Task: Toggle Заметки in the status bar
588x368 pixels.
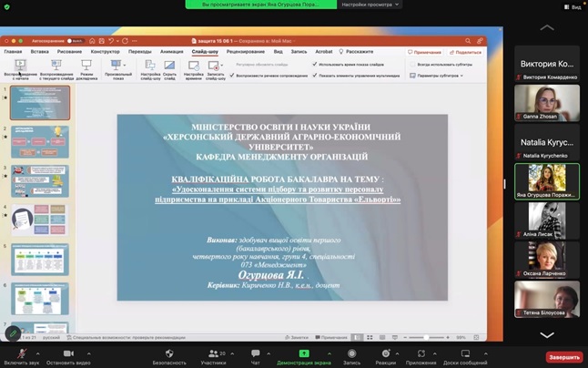Action: click(x=297, y=337)
